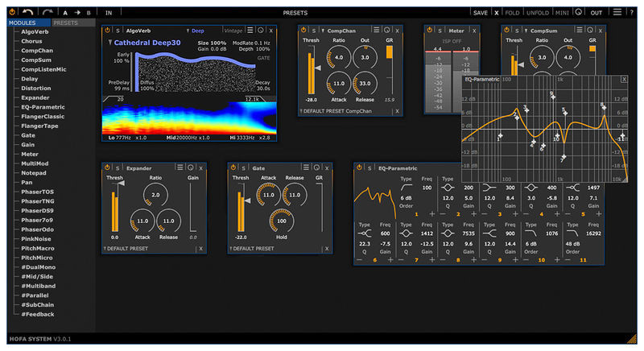Switch to the PRESETS tab
Image resolution: width=644 pixels, height=351 pixels.
point(73,23)
